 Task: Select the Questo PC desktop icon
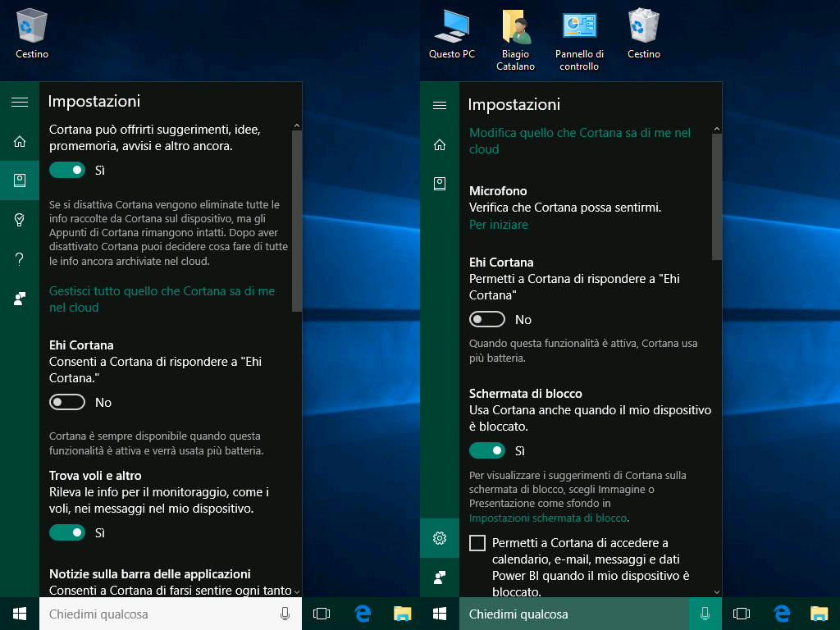(x=452, y=33)
